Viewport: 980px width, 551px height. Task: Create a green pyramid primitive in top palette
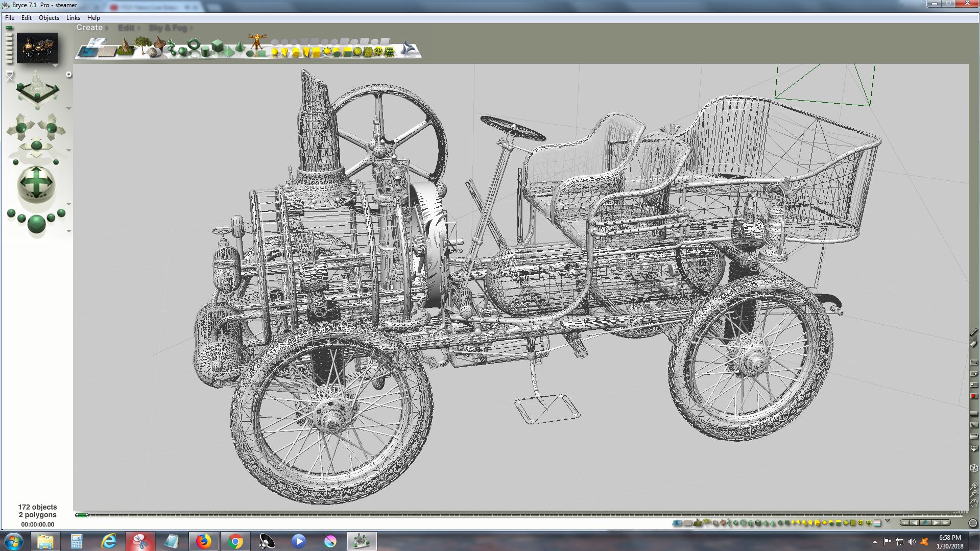(228, 51)
